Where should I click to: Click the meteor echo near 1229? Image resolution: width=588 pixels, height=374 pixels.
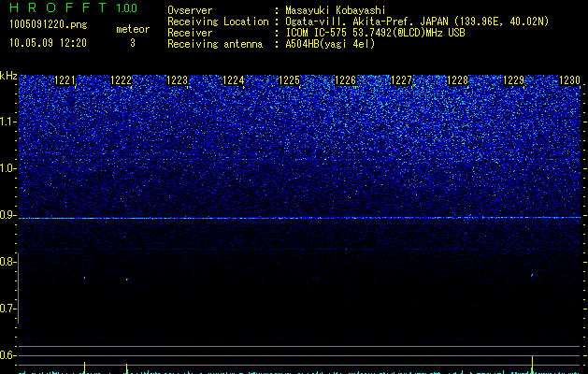pos(532,275)
